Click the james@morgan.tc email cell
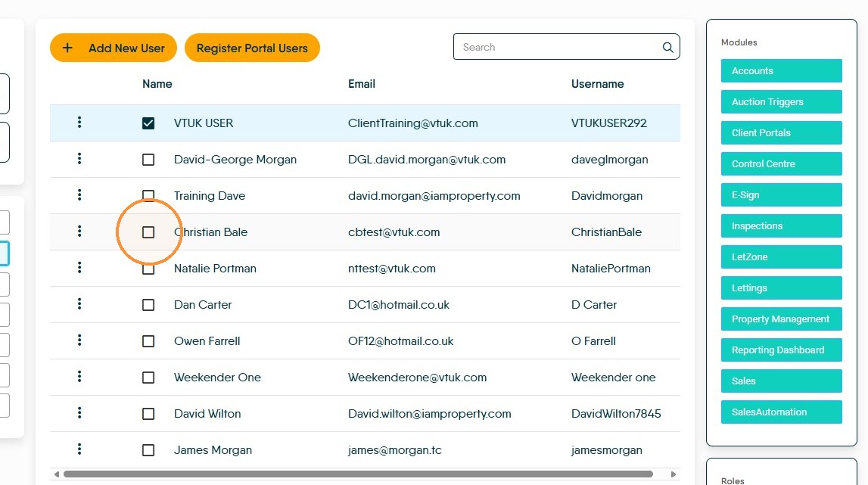This screenshot has width=868, height=485. click(395, 450)
